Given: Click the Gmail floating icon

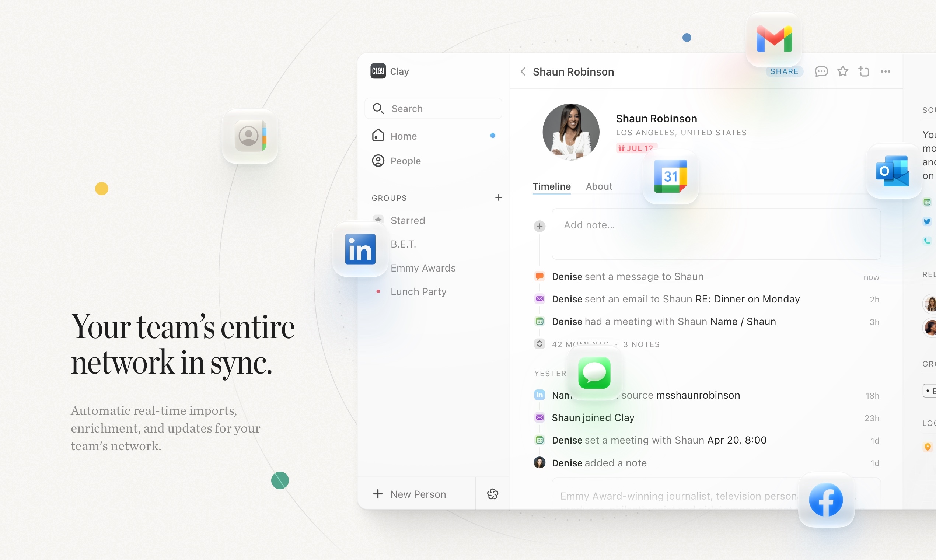Looking at the screenshot, I should point(774,39).
